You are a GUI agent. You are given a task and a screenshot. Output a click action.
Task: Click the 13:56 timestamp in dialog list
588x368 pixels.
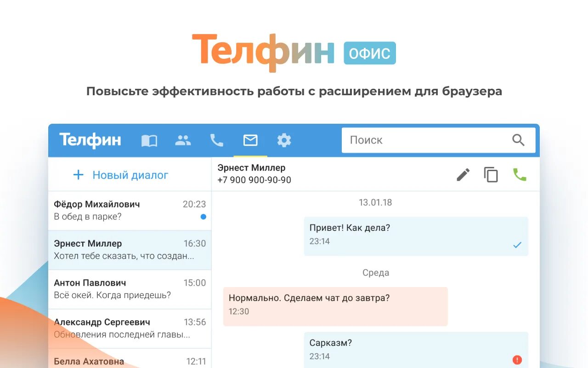click(195, 322)
